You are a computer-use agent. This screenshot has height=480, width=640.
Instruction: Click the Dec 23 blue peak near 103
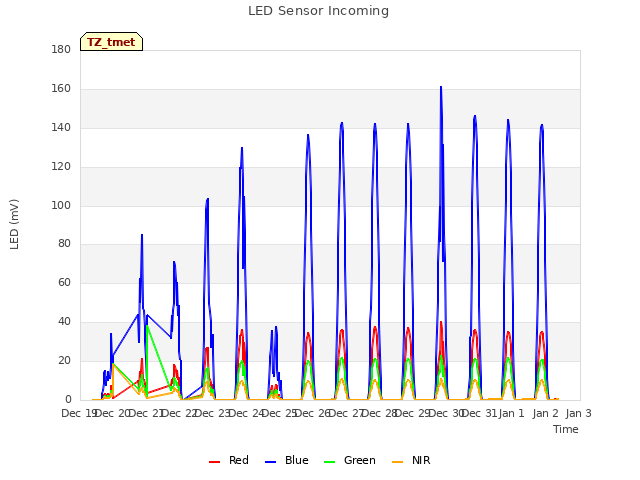[x=208, y=199]
